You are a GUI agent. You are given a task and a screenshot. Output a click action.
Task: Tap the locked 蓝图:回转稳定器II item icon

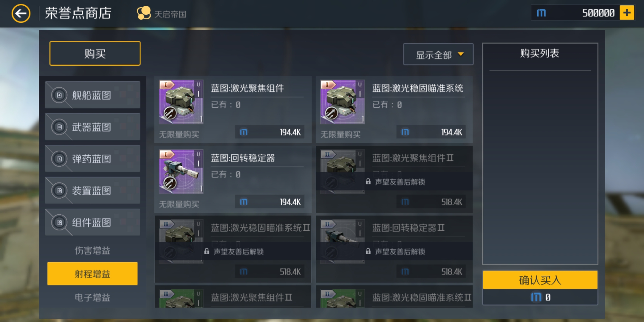pyautogui.click(x=342, y=241)
